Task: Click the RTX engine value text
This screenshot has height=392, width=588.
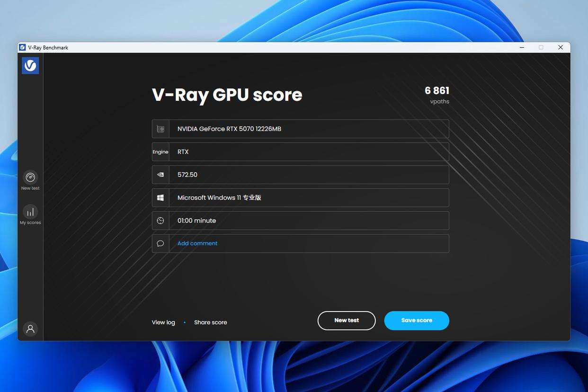Action: [183, 152]
